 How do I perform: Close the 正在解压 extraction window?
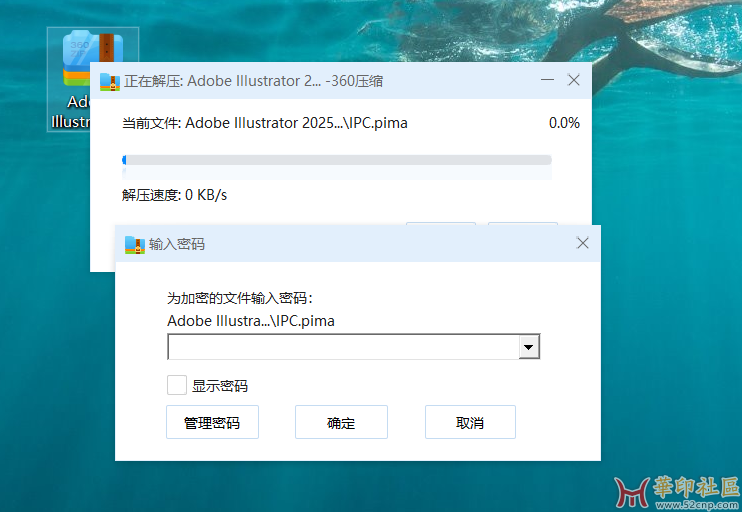[x=574, y=80]
